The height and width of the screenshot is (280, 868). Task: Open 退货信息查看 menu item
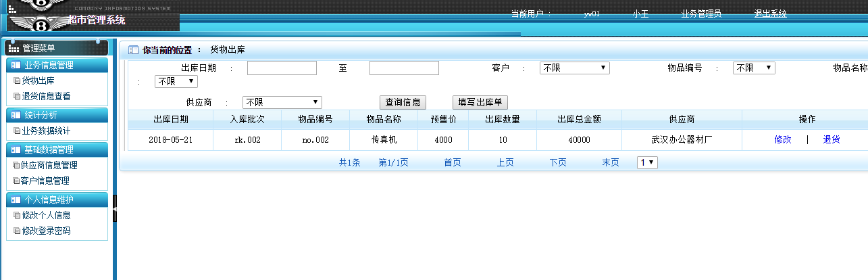click(x=46, y=97)
